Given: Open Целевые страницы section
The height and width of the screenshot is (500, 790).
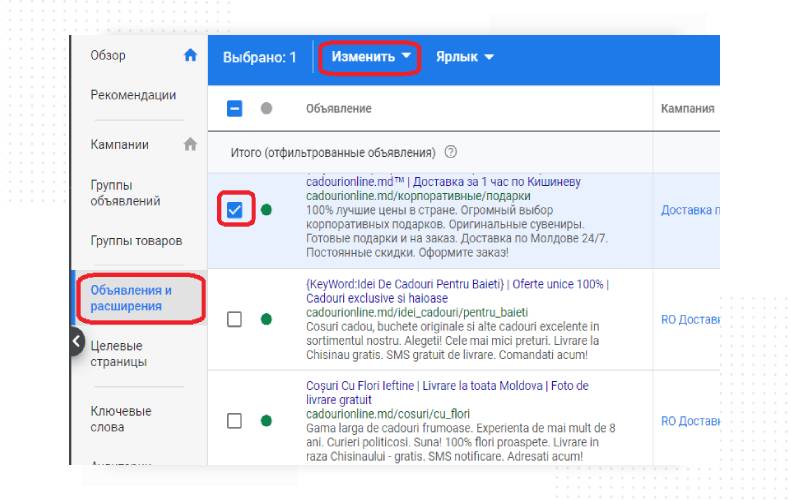Looking at the screenshot, I should (118, 353).
